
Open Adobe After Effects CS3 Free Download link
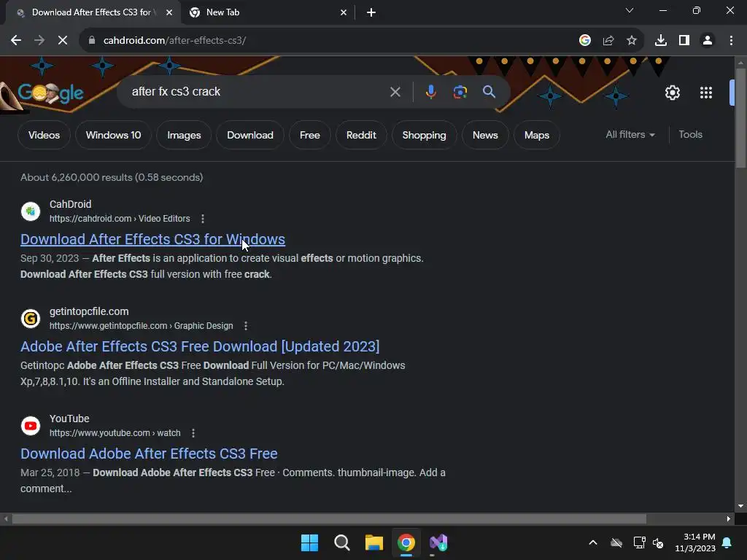pos(200,346)
